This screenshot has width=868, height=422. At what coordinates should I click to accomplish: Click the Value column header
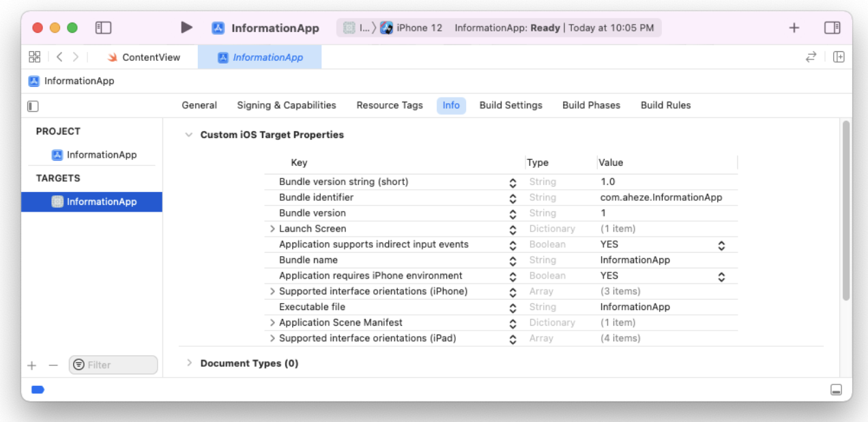611,163
